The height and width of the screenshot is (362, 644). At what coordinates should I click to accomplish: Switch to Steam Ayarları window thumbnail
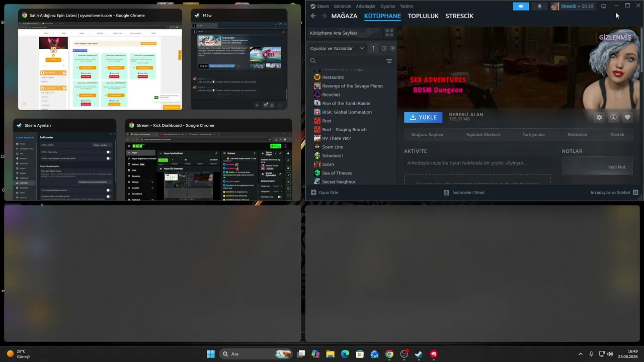pos(65,160)
